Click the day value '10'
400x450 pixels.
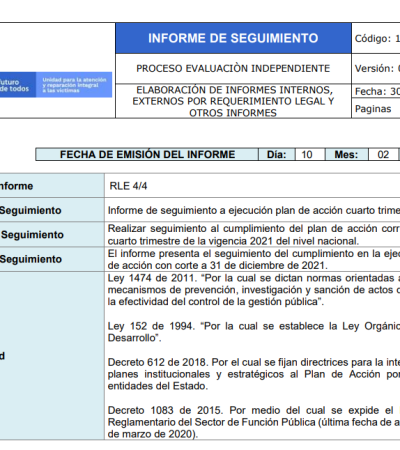[307, 155]
